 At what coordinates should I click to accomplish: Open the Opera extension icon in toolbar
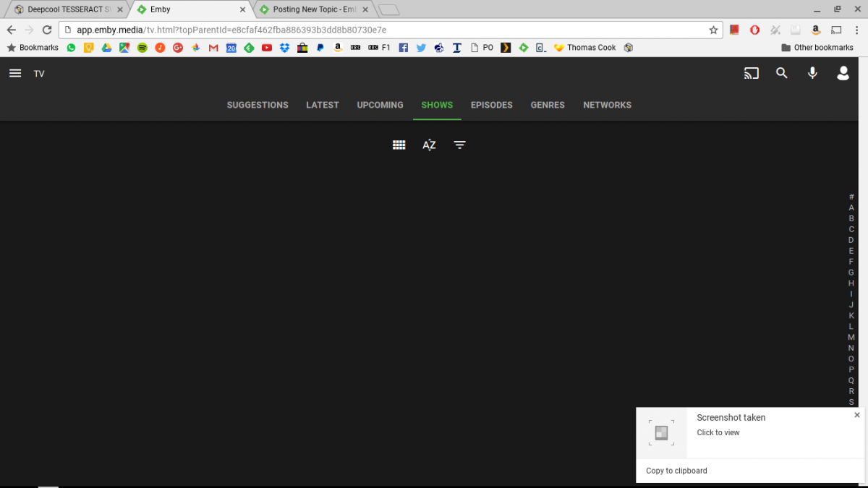point(754,30)
